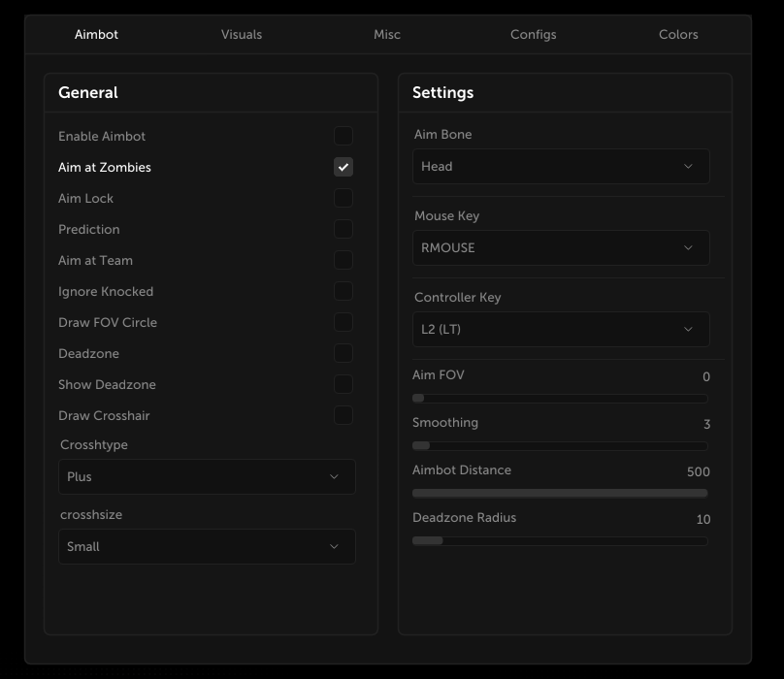The height and width of the screenshot is (679, 784).
Task: Switch to the Visuals tab
Action: click(242, 34)
